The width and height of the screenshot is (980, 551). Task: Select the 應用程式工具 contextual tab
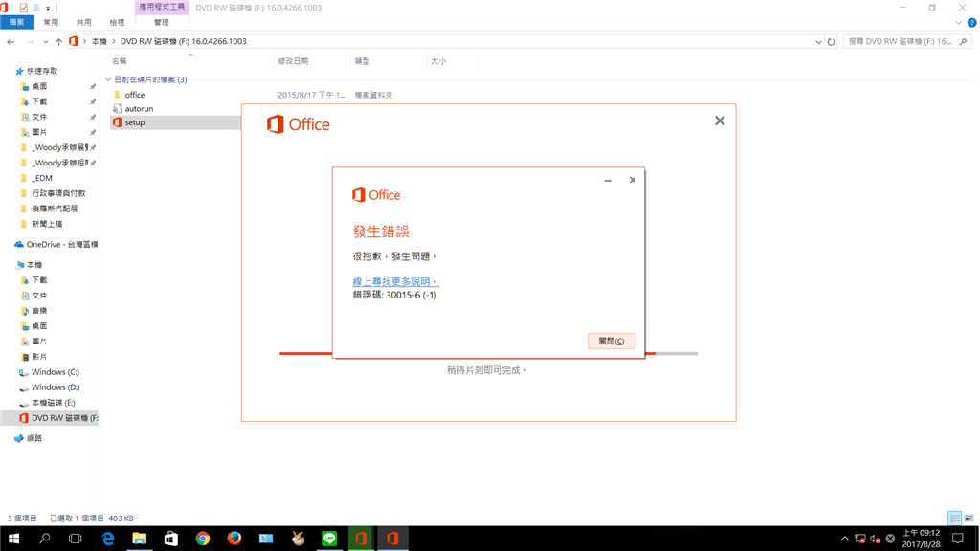[x=162, y=7]
